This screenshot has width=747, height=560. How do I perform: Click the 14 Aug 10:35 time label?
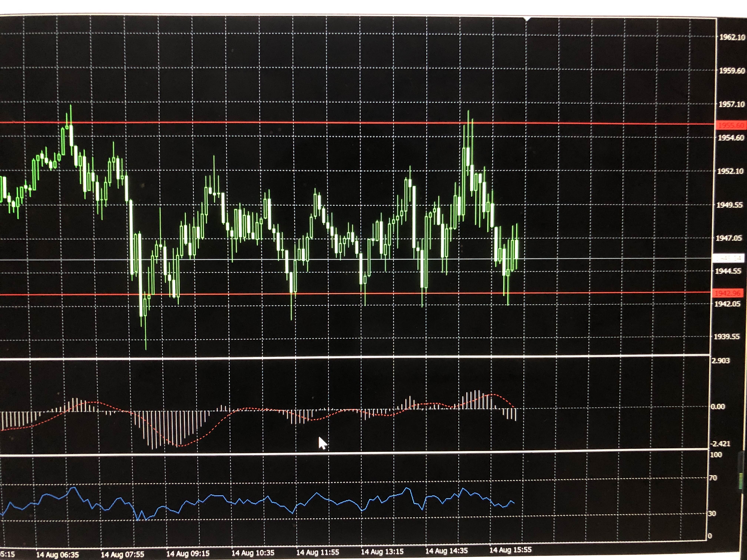pyautogui.click(x=253, y=553)
